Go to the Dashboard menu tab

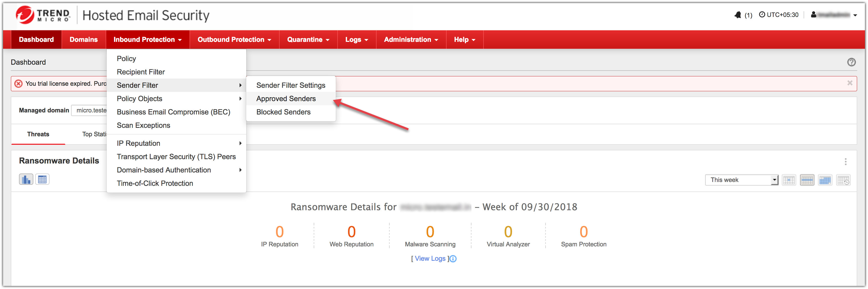coord(36,40)
